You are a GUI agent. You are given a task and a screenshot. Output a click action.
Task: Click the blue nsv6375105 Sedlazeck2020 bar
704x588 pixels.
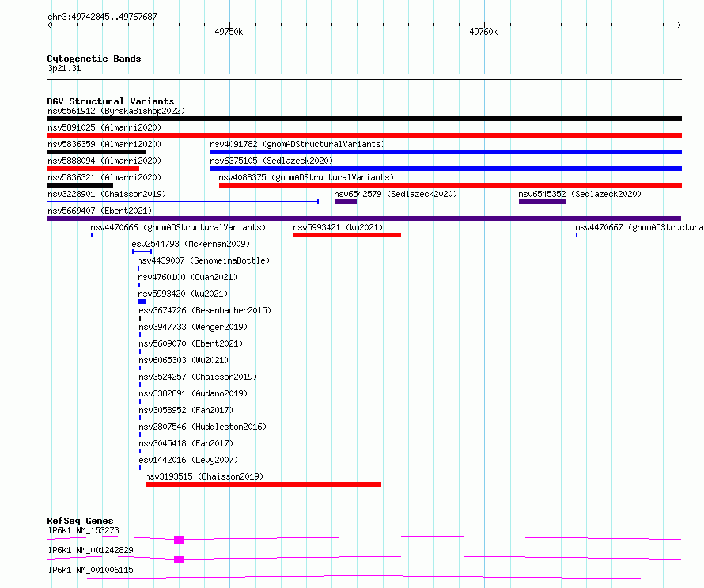[x=446, y=169]
